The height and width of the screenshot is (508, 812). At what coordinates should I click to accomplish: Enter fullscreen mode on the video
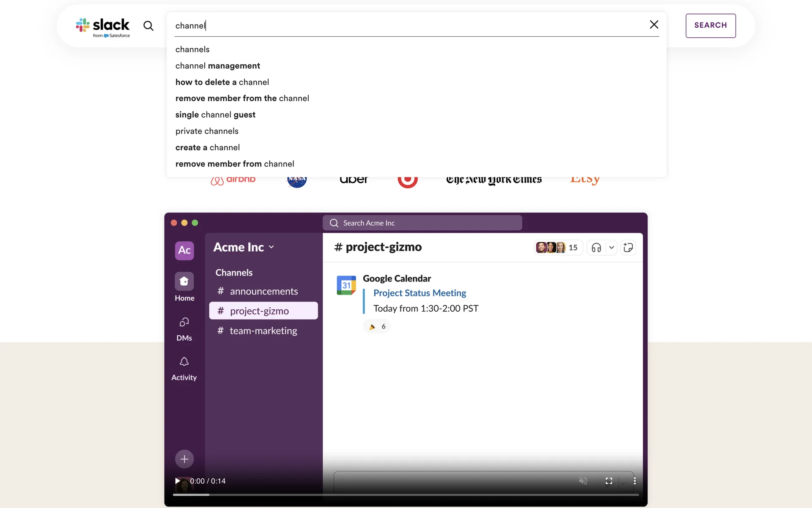(x=609, y=481)
